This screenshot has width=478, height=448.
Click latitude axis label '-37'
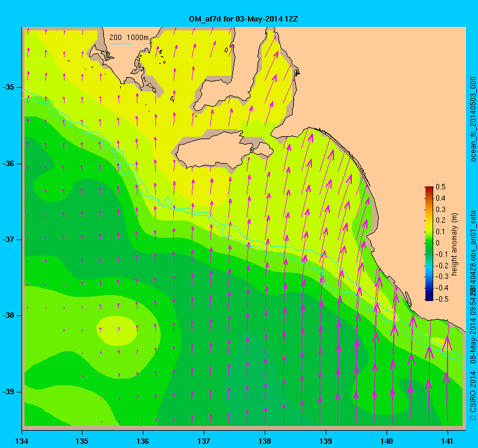point(8,240)
